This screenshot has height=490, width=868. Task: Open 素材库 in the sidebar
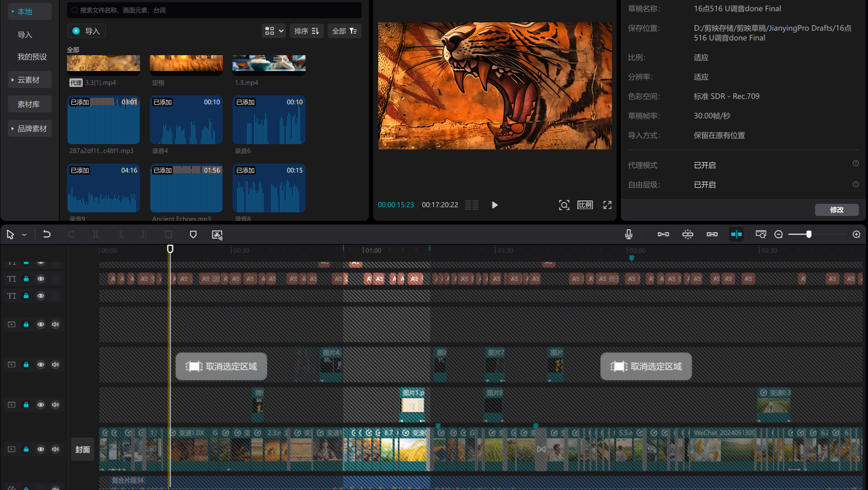click(x=30, y=104)
